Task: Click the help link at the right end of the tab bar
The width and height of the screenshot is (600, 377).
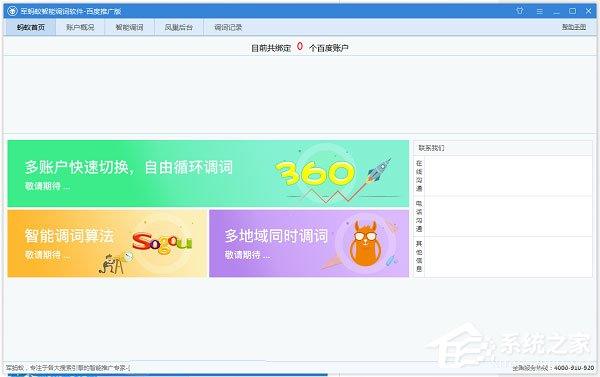Action: [x=574, y=27]
